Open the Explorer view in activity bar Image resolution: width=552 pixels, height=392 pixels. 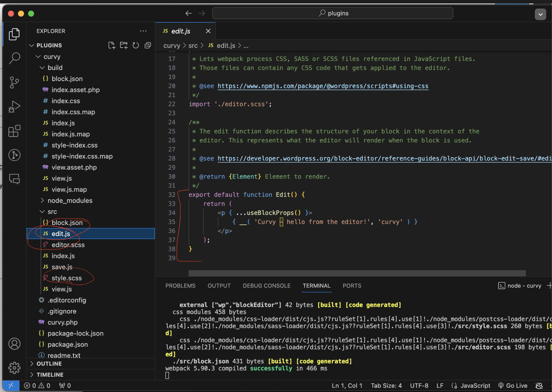click(14, 34)
